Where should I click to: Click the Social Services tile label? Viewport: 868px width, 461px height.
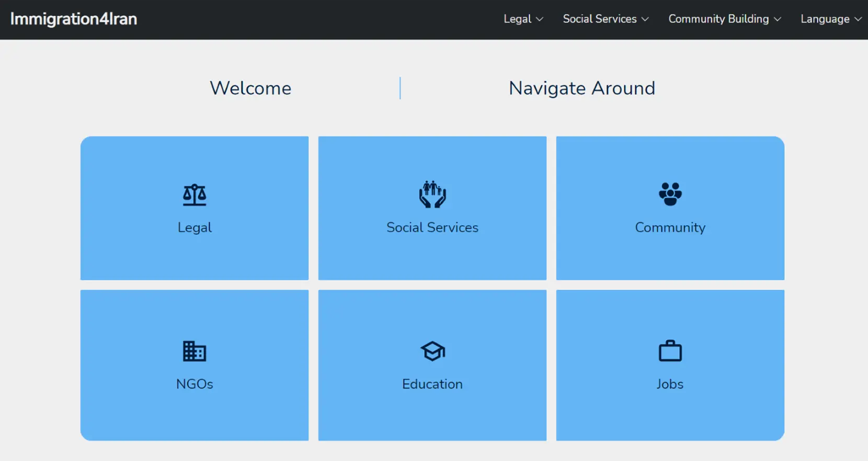432,227
